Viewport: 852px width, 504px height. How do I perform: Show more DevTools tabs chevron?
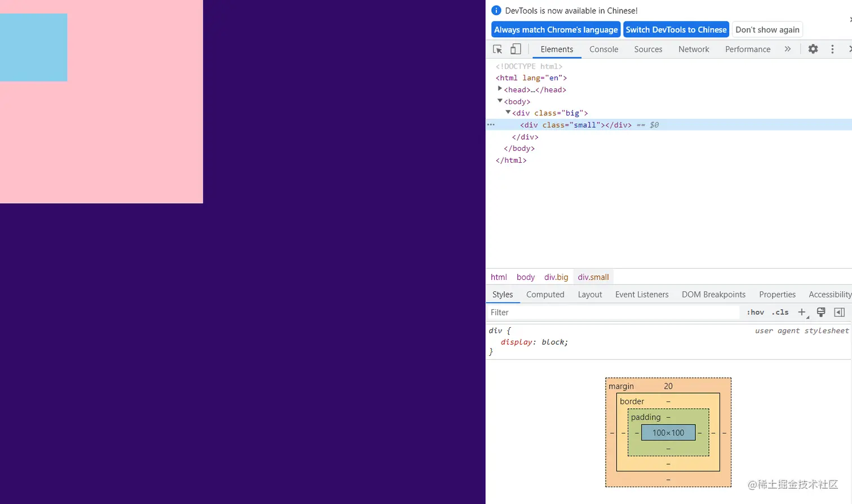pyautogui.click(x=788, y=49)
